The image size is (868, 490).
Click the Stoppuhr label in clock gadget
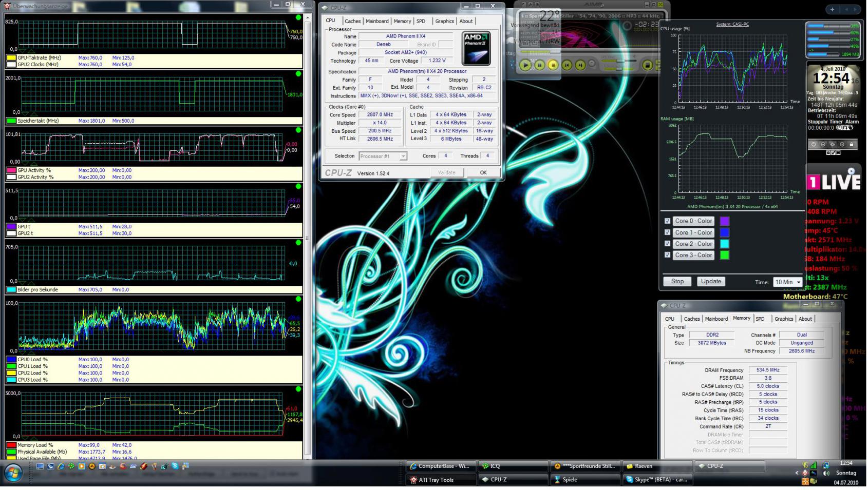(x=819, y=122)
